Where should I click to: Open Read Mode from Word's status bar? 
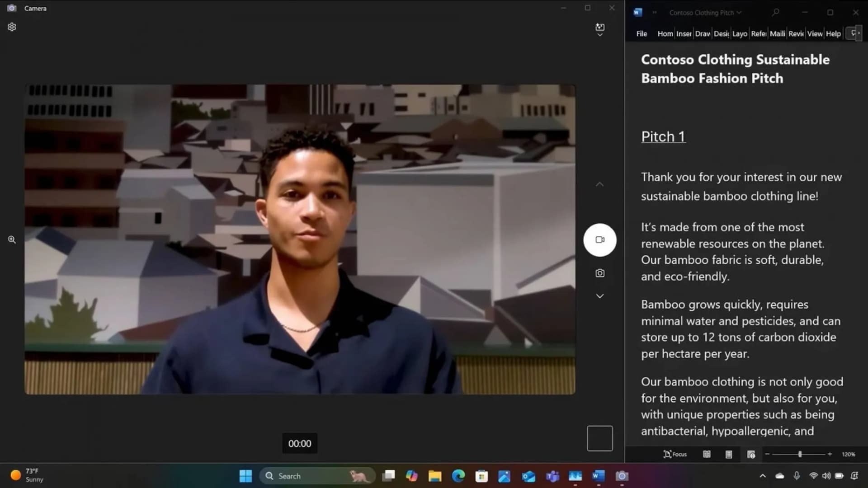(707, 454)
